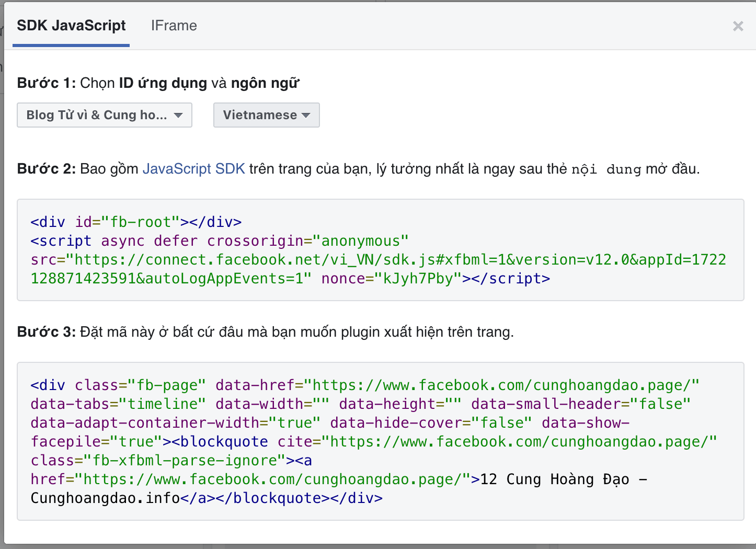The height and width of the screenshot is (549, 756).
Task: Click the fb-root script code box
Action: click(381, 250)
